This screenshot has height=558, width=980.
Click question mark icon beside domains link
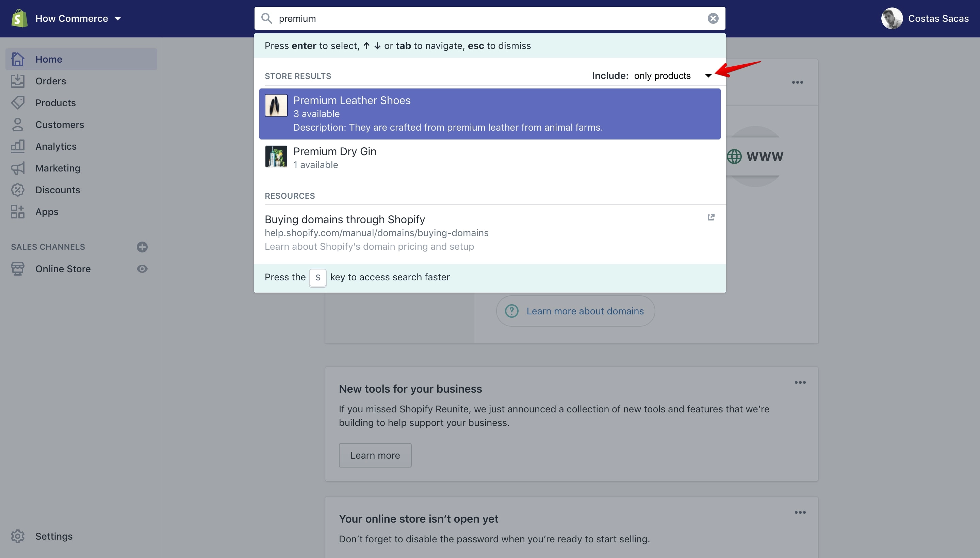tap(512, 311)
